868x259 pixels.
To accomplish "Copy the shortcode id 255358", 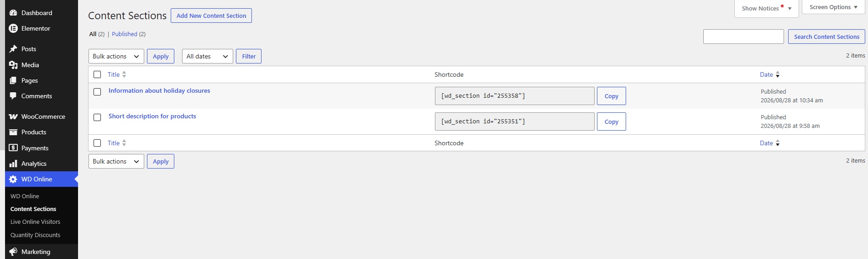I will pyautogui.click(x=612, y=96).
